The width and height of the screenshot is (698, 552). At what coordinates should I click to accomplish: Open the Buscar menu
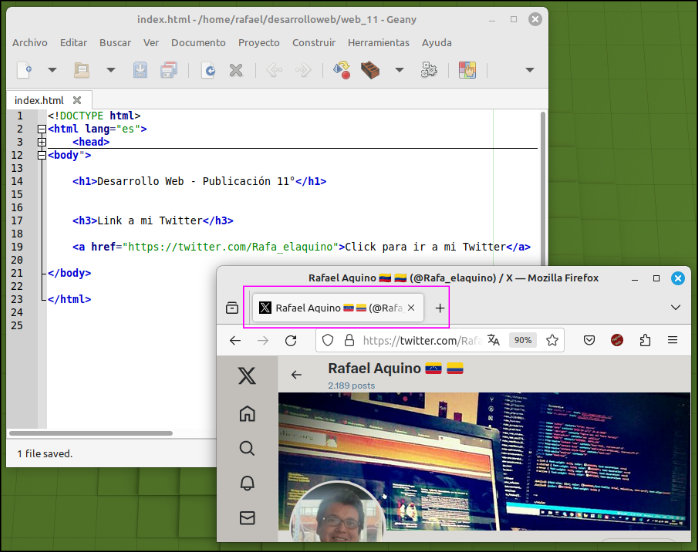[x=115, y=42]
